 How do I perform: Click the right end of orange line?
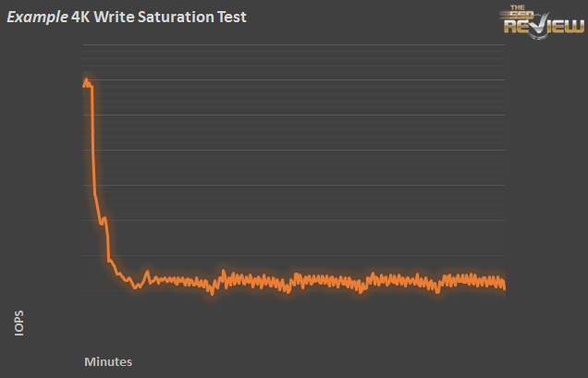[x=504, y=286]
